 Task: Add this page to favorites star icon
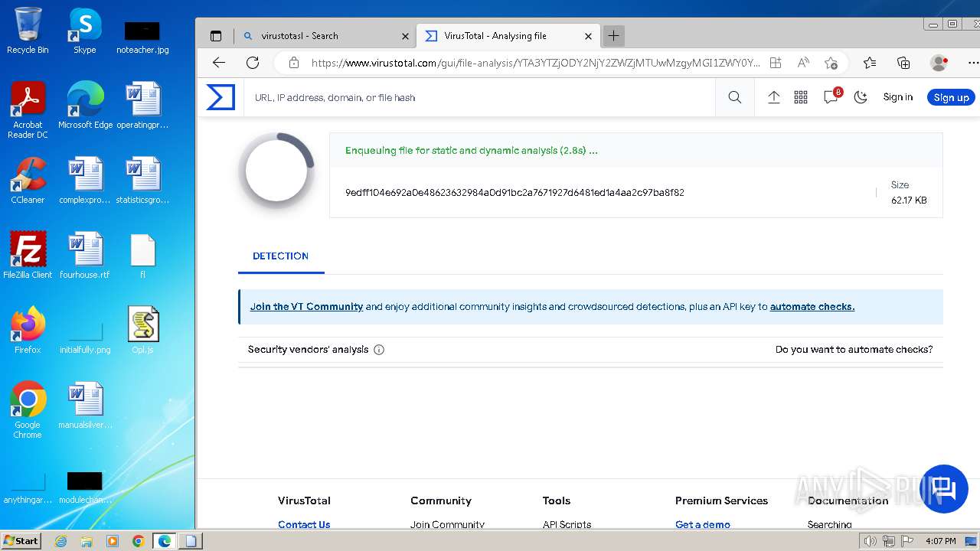[831, 63]
